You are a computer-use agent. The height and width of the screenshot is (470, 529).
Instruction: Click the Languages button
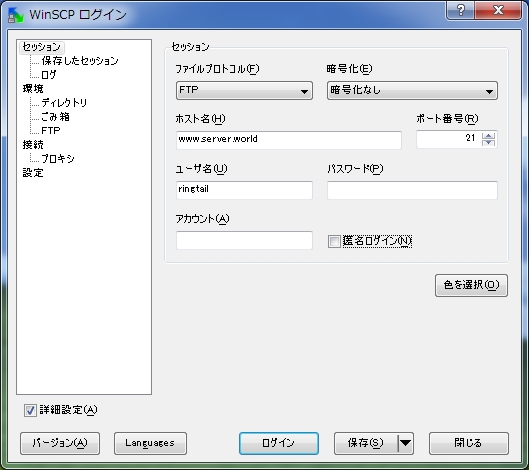tap(150, 443)
